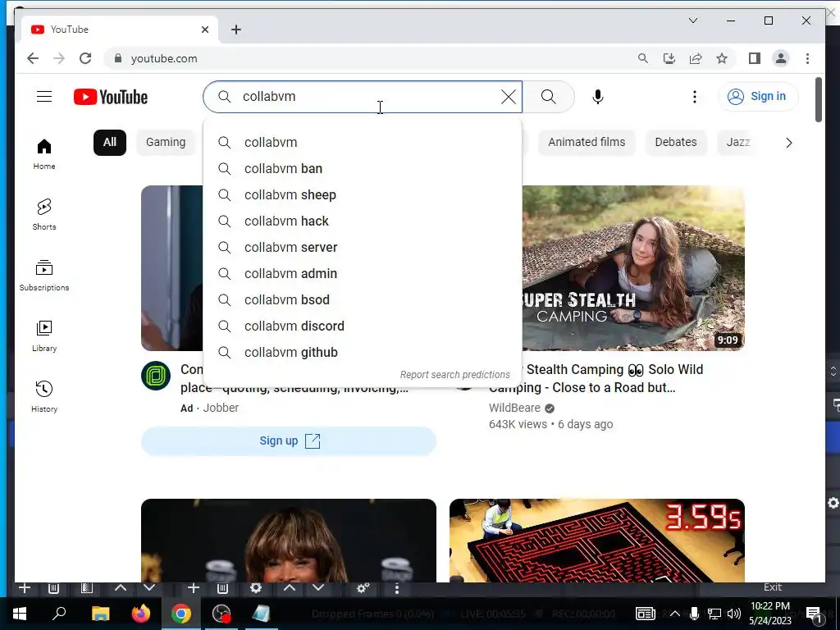Bookmark this tab with the star

pyautogui.click(x=722, y=58)
